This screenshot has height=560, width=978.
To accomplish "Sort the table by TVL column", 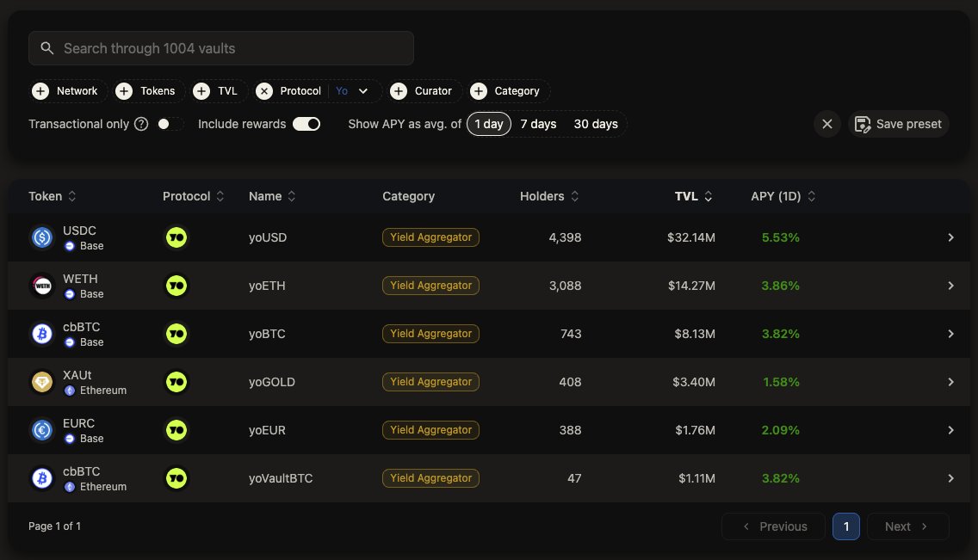I will click(694, 196).
